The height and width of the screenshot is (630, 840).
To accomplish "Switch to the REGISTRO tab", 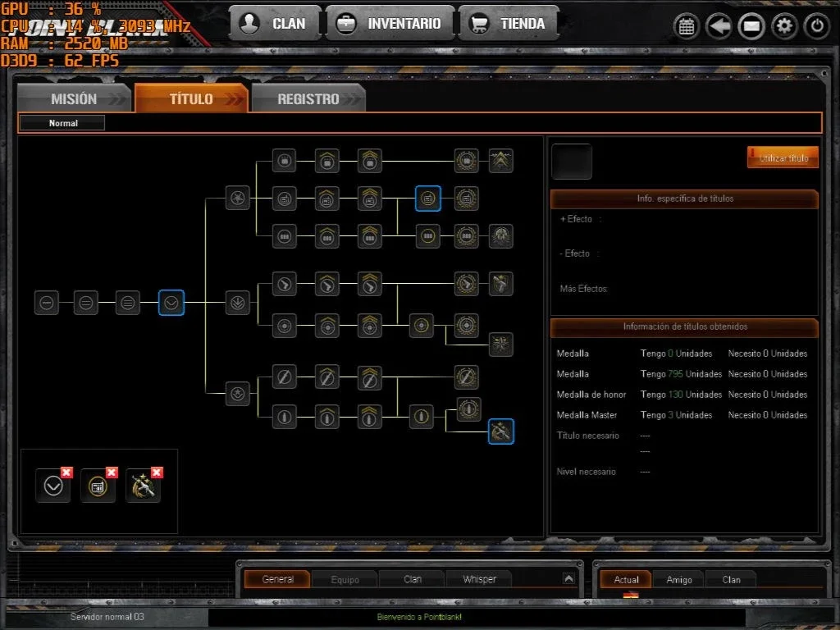I will coord(308,98).
